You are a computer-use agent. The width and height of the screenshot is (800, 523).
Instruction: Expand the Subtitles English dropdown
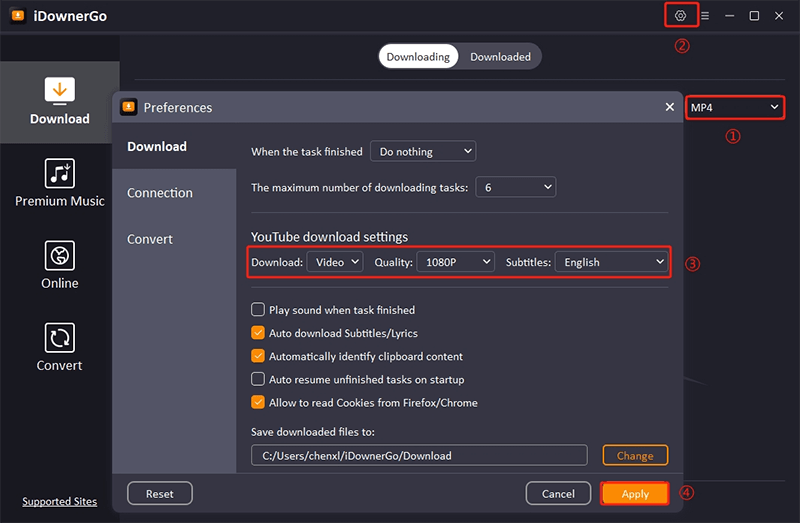click(x=611, y=262)
